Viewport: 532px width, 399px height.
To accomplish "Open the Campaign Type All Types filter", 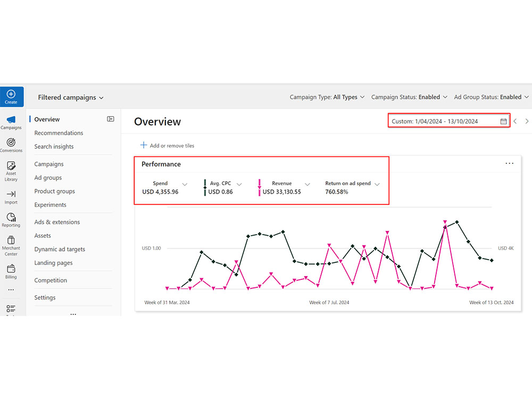I will (327, 97).
